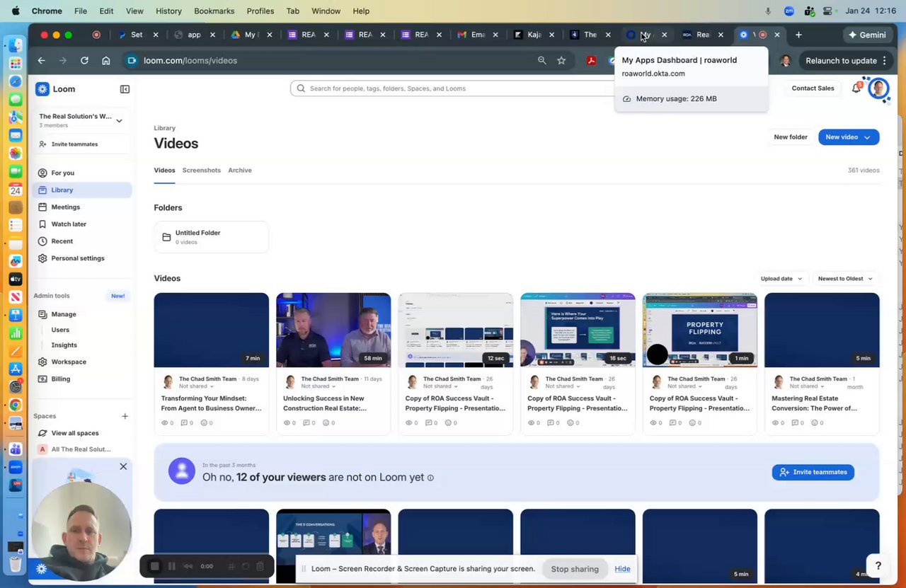Viewport: 906px width, 588px height.
Task: Open the Newest to Oldest dropdown
Action: [845, 278]
